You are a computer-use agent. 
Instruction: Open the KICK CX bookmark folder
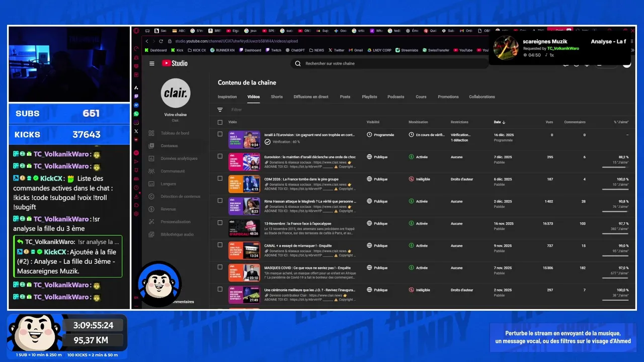point(196,50)
